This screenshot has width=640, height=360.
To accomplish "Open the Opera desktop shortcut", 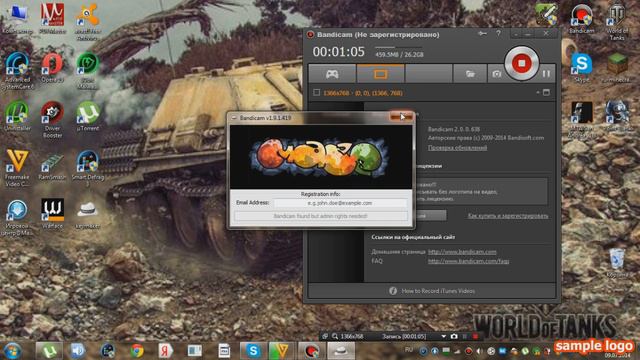I will (52, 68).
